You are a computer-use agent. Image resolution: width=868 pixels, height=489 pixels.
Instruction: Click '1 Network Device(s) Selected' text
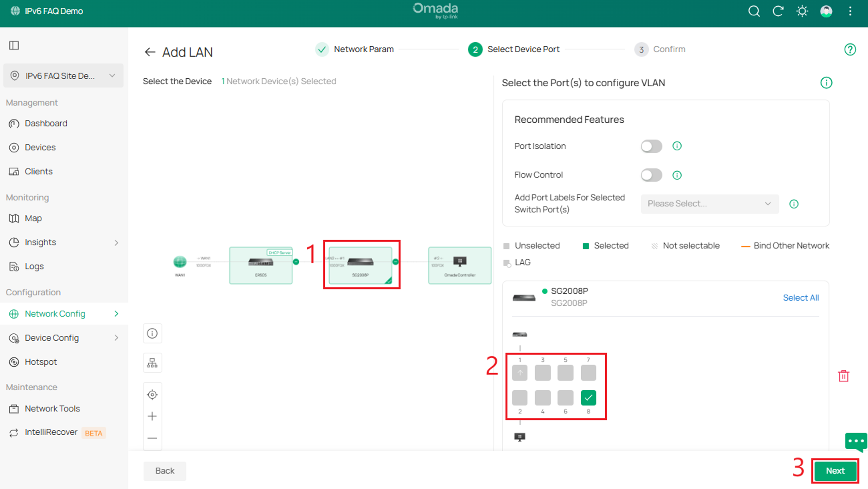[279, 81]
